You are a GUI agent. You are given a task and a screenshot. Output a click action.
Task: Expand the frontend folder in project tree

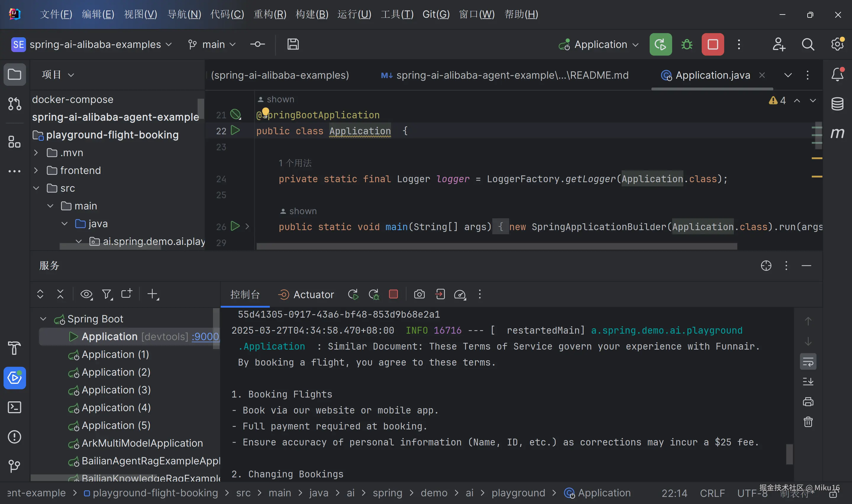(36, 170)
